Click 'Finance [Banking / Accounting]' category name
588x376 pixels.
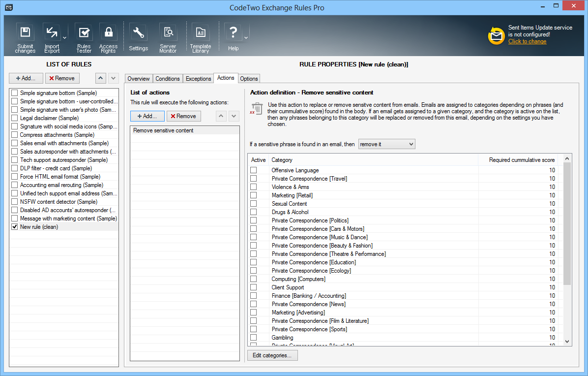pyautogui.click(x=309, y=296)
